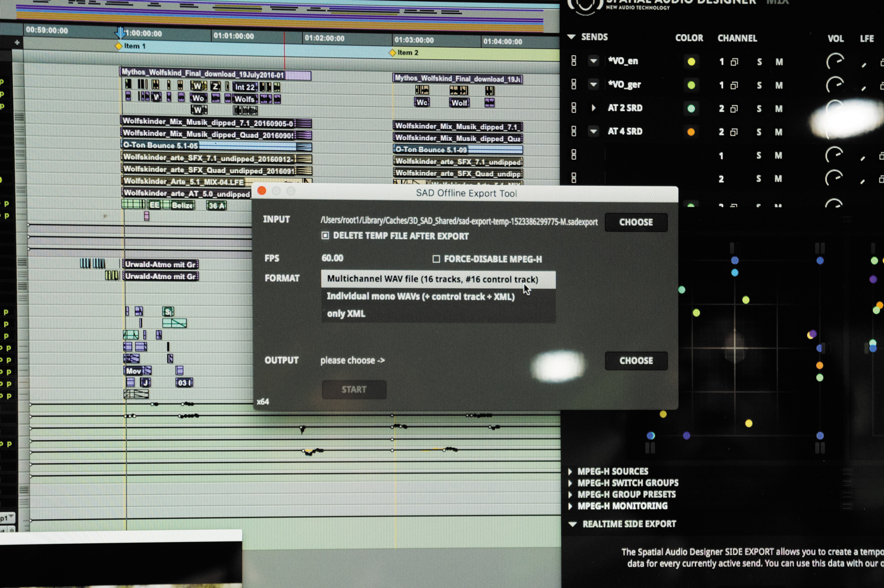Grab the drag handle of *VO_en send

pyautogui.click(x=573, y=61)
